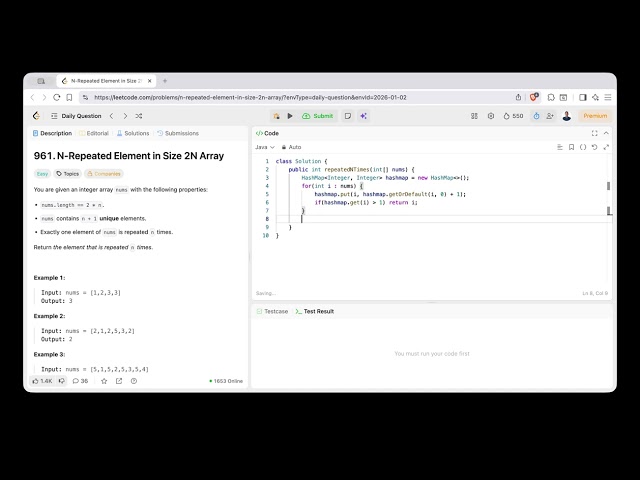Open the Java language dropdown
Viewport: 640px width, 480px height.
point(265,147)
